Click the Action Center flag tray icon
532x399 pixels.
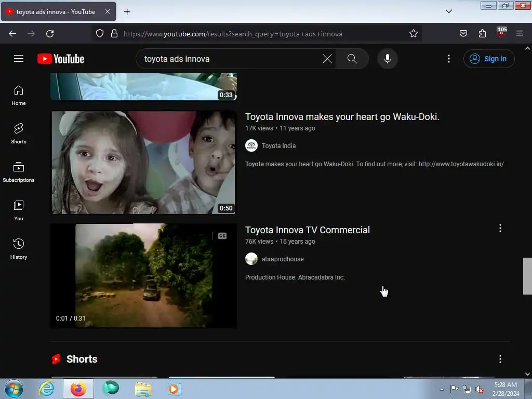[454, 389]
